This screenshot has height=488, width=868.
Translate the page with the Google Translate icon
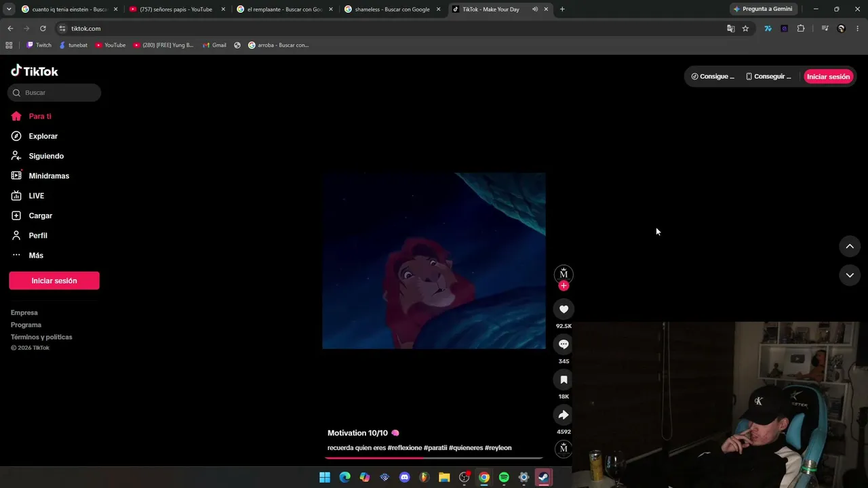click(x=730, y=28)
